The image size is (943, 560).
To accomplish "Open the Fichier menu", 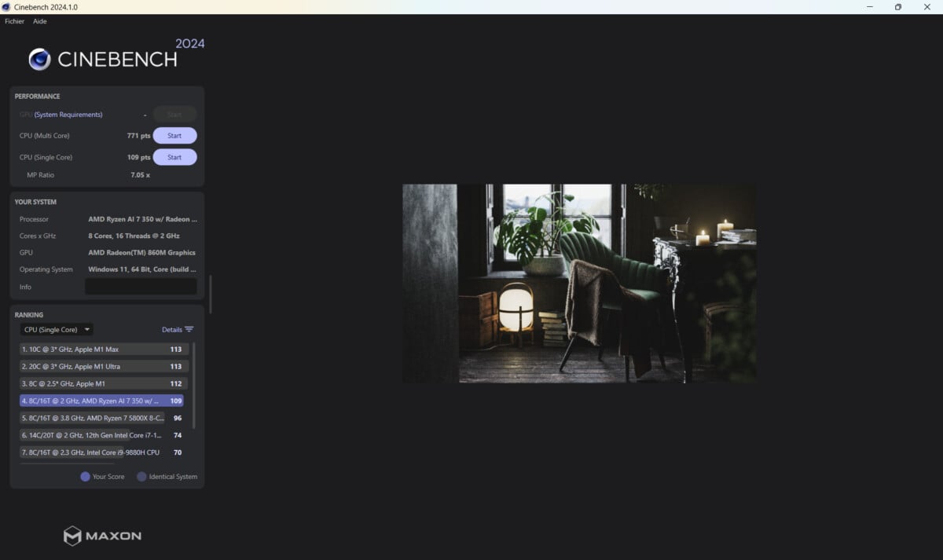I will pyautogui.click(x=14, y=21).
